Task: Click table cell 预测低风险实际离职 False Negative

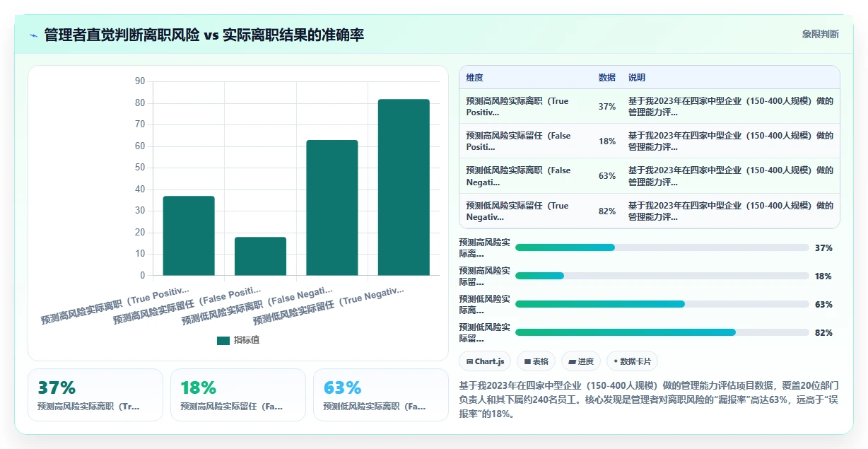Action: (524, 176)
